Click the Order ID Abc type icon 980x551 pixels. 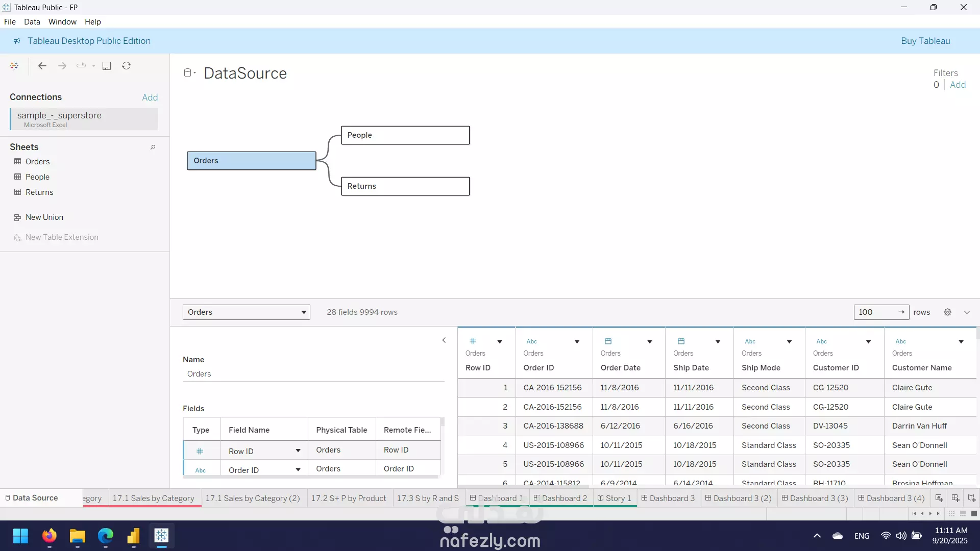(532, 341)
